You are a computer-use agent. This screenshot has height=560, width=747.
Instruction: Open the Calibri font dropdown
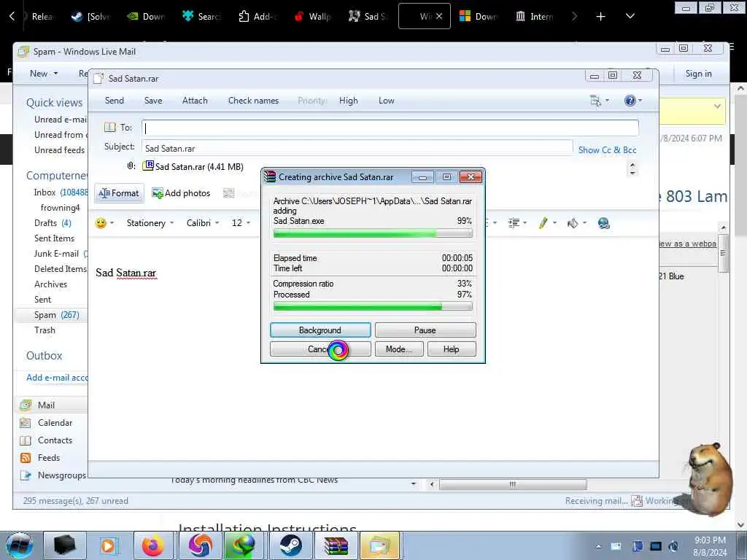(x=203, y=223)
